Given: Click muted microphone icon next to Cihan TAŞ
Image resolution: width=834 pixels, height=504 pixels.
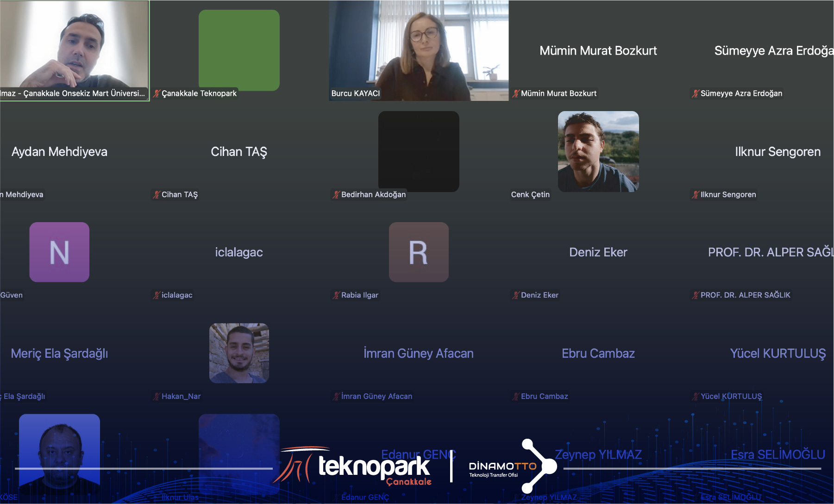Looking at the screenshot, I should 157,195.
